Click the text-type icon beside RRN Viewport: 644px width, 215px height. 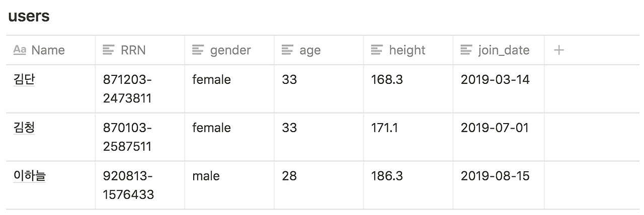pyautogui.click(x=109, y=50)
